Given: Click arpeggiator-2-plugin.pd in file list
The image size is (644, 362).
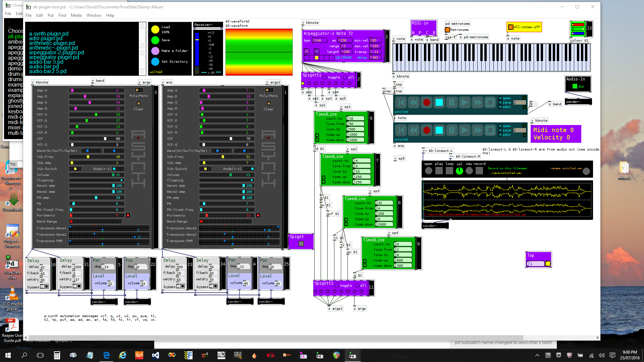Looking at the screenshot, I should click(x=56, y=53).
